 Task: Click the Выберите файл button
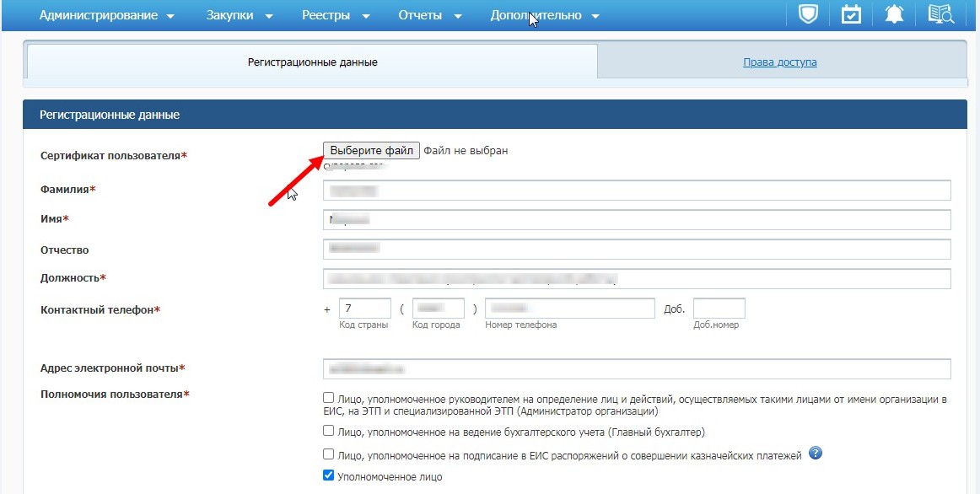pyautogui.click(x=371, y=150)
